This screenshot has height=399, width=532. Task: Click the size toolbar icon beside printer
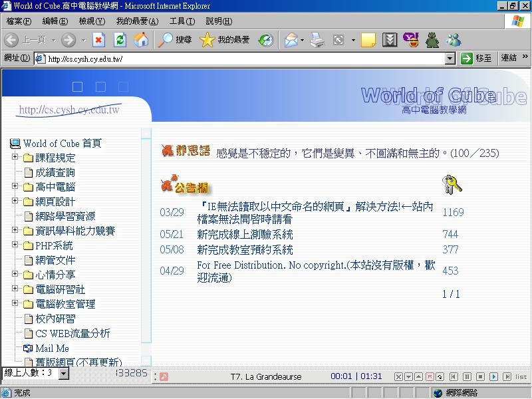click(x=338, y=41)
